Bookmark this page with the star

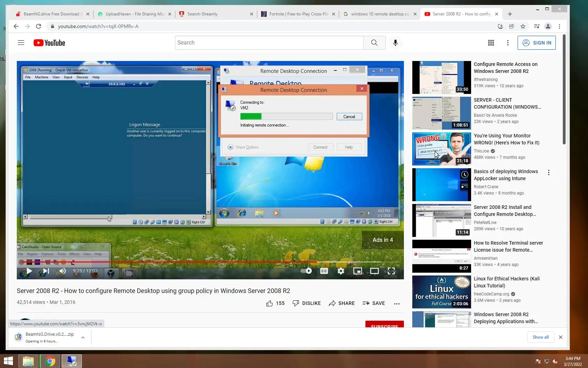coord(523,26)
